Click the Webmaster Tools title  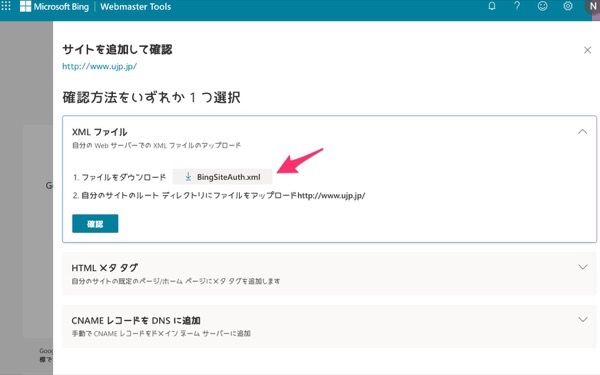135,7
